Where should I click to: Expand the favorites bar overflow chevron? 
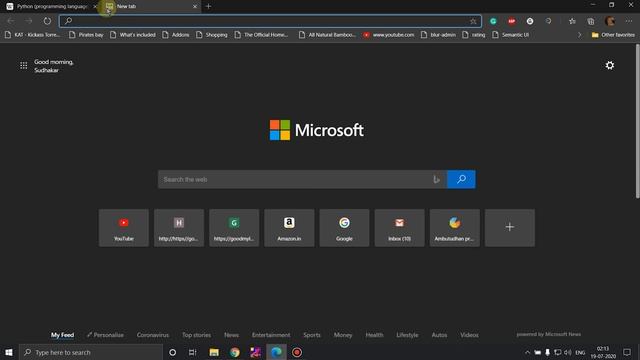tap(580, 35)
